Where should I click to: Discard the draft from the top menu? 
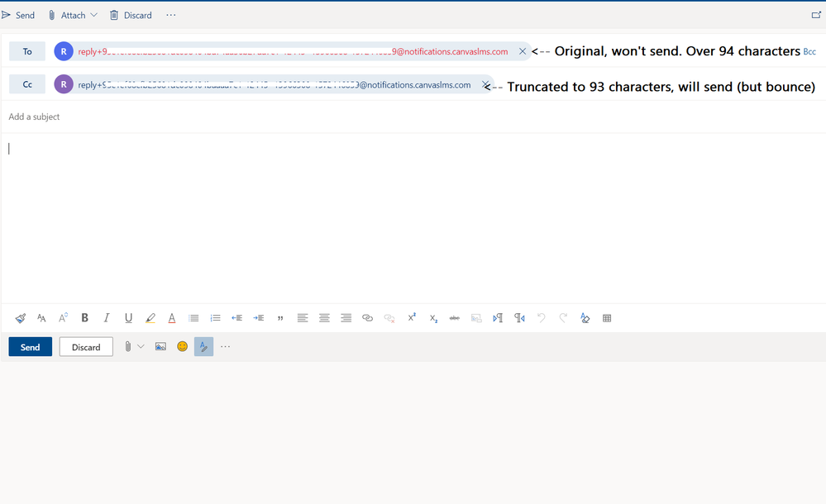tap(131, 15)
